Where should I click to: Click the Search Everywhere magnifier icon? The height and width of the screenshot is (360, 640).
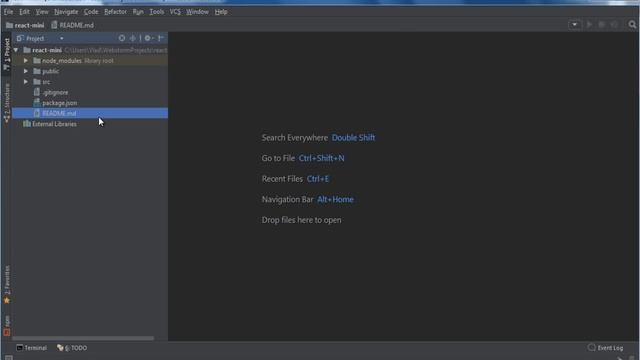(632, 25)
